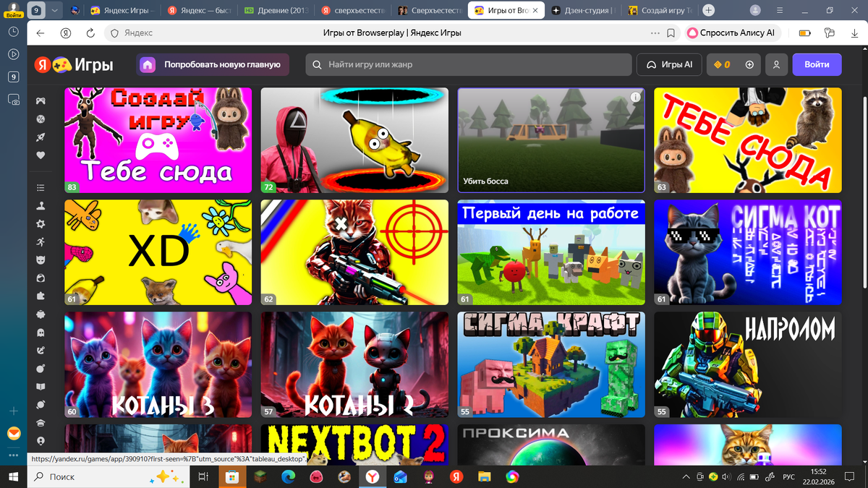Expand the tab groups dropdown arrow
Viewport: 868px width, 488px height.
[55, 11]
